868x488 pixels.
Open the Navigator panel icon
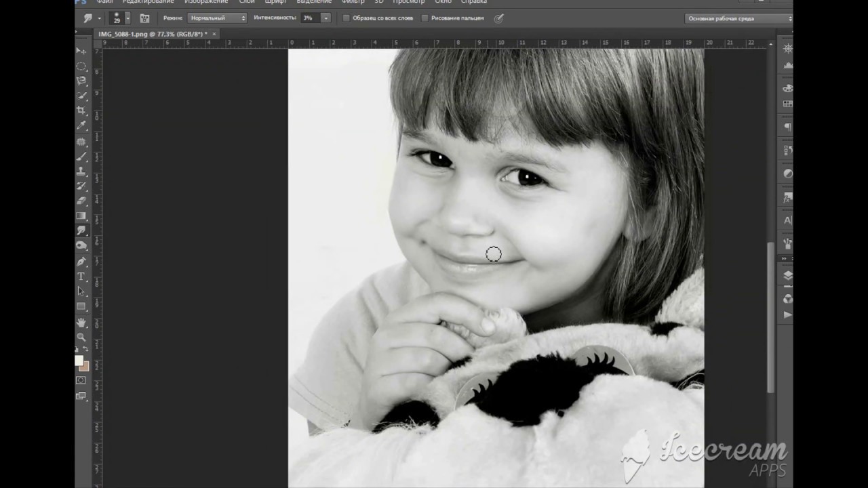787,49
